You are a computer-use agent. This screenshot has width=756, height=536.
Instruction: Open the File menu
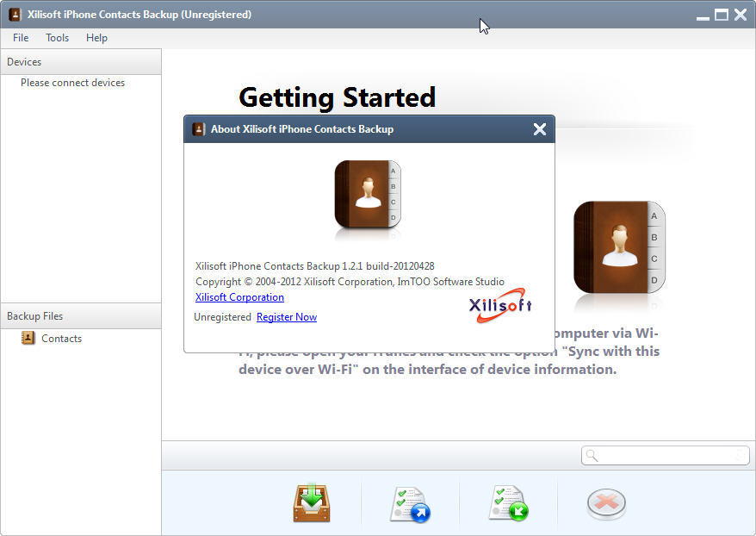click(x=20, y=37)
